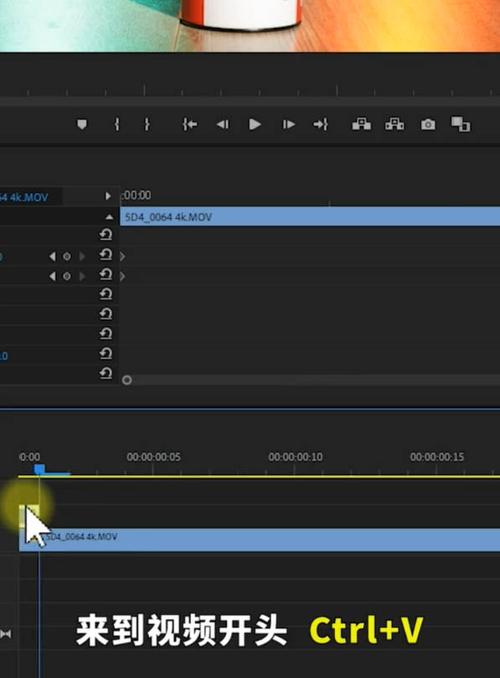The image size is (500, 678).
Task: Click the Add Marker icon
Action: tap(82, 125)
